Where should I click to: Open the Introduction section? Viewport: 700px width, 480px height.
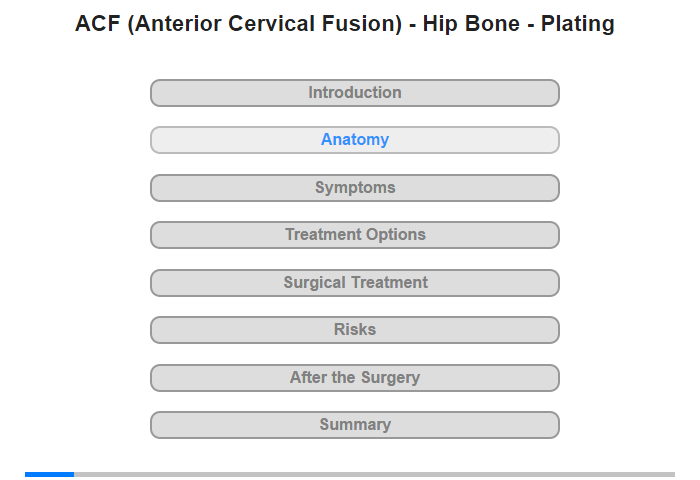354,93
